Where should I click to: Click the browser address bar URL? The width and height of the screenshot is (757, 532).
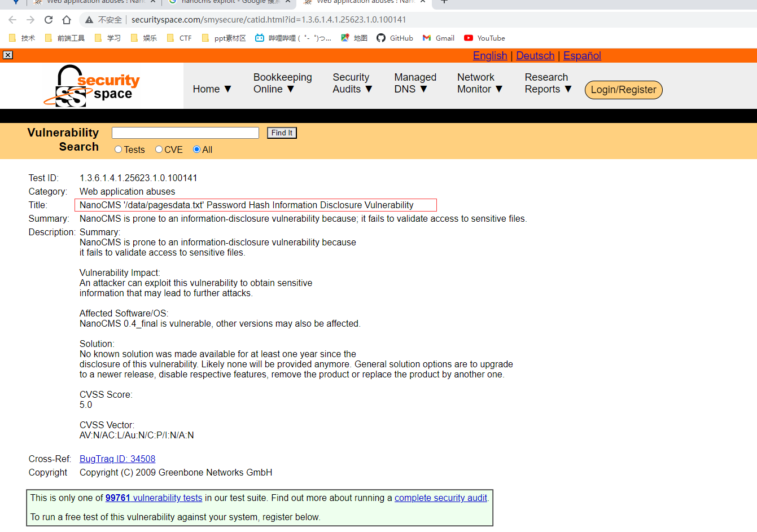point(269,20)
